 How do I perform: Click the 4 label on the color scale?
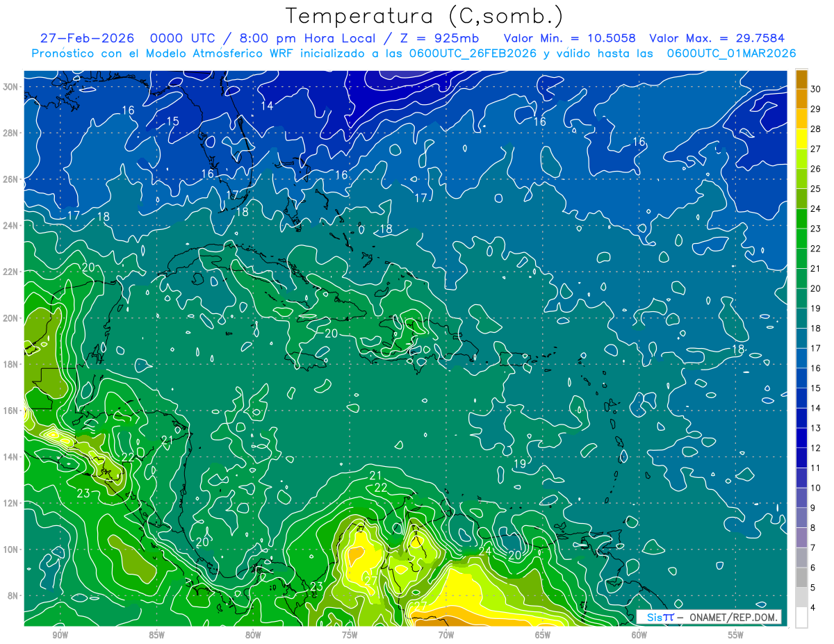tap(814, 608)
